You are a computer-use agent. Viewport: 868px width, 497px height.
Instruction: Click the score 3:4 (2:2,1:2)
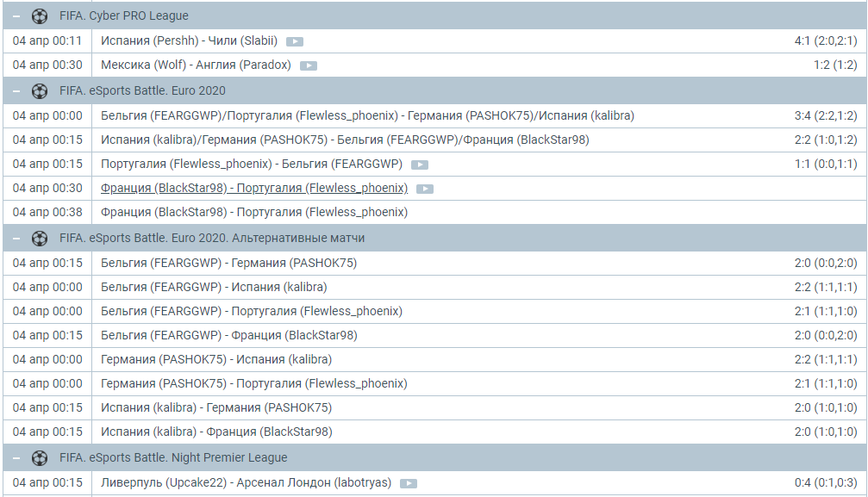(x=826, y=115)
